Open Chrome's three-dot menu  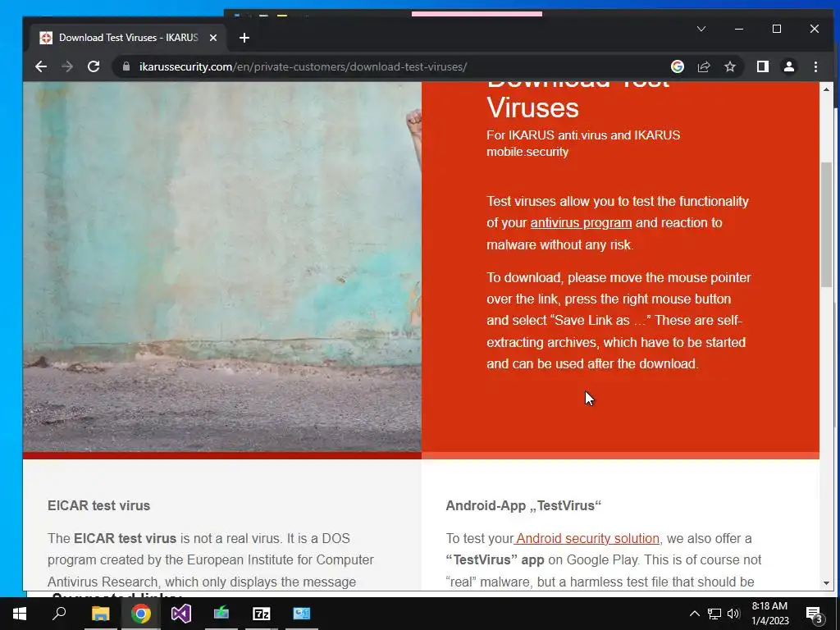815,67
